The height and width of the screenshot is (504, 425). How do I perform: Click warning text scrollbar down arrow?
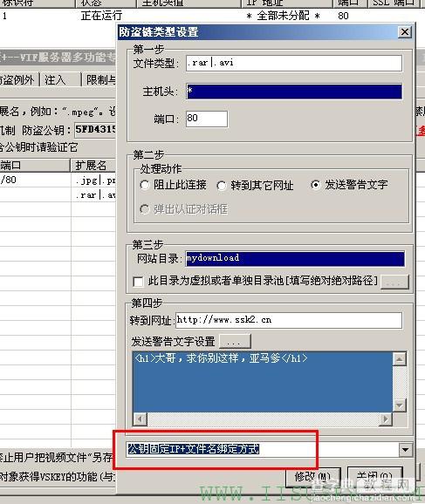pos(400,405)
